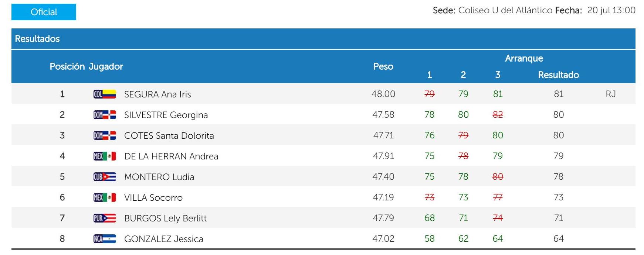Click GONZALEZ Jessica's result of 64
Image resolution: width=644 pixels, height=255 pixels.
click(558, 239)
